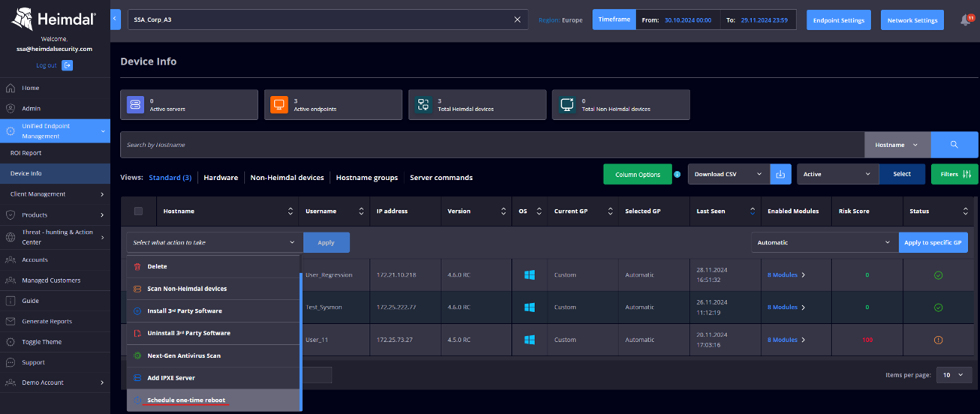980x414 pixels.
Task: Click Windows OS icon for User_11 row
Action: click(529, 340)
